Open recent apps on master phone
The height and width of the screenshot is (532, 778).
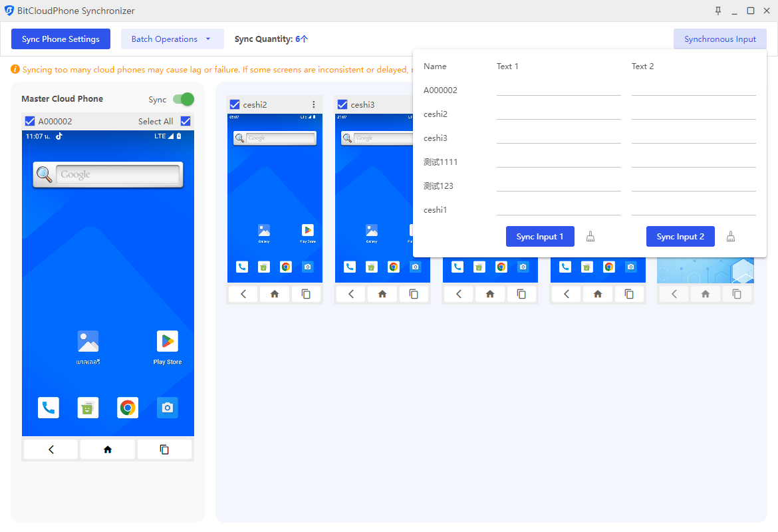pyautogui.click(x=164, y=450)
